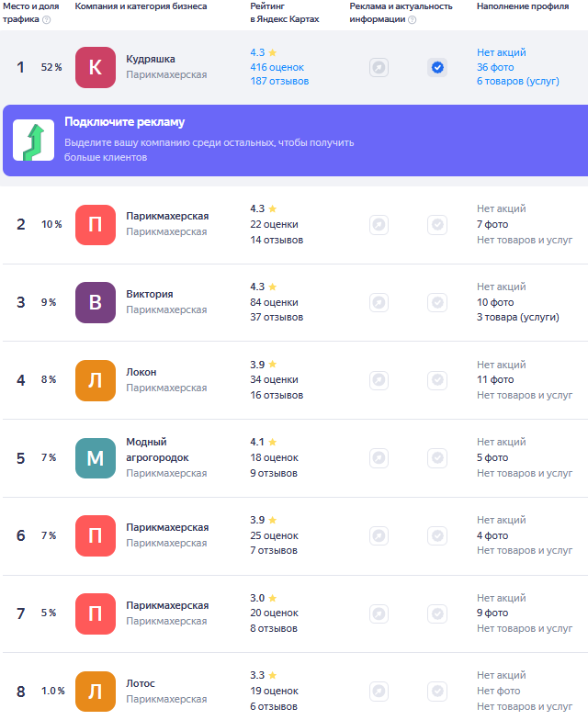
Task: Click the '11 фото' text in Локон row
Action: [495, 380]
